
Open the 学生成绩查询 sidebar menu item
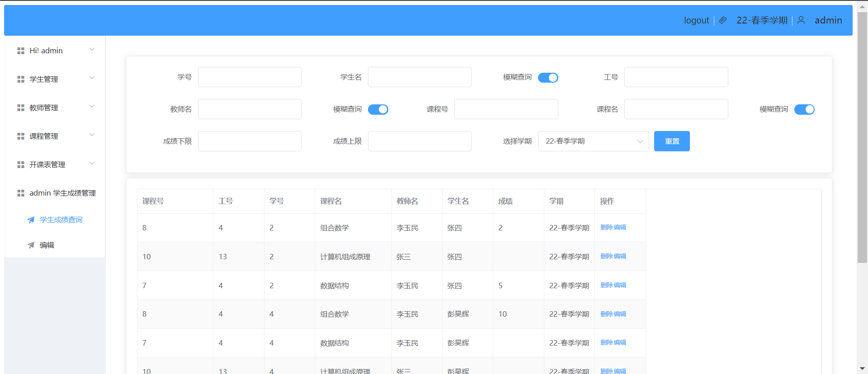pos(55,220)
